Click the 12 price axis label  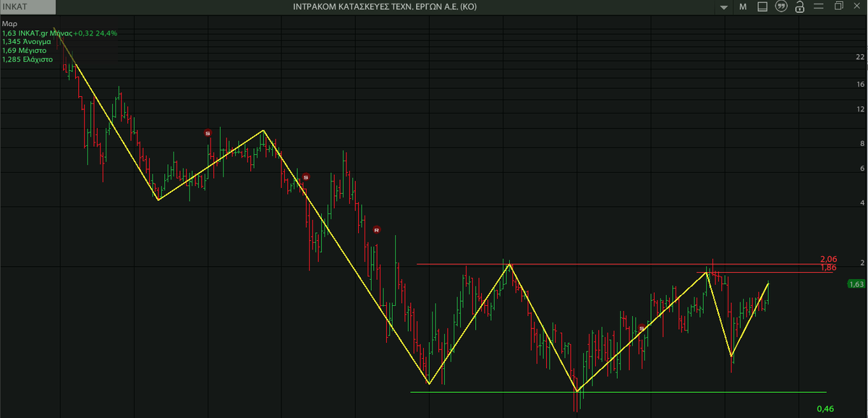click(x=860, y=109)
